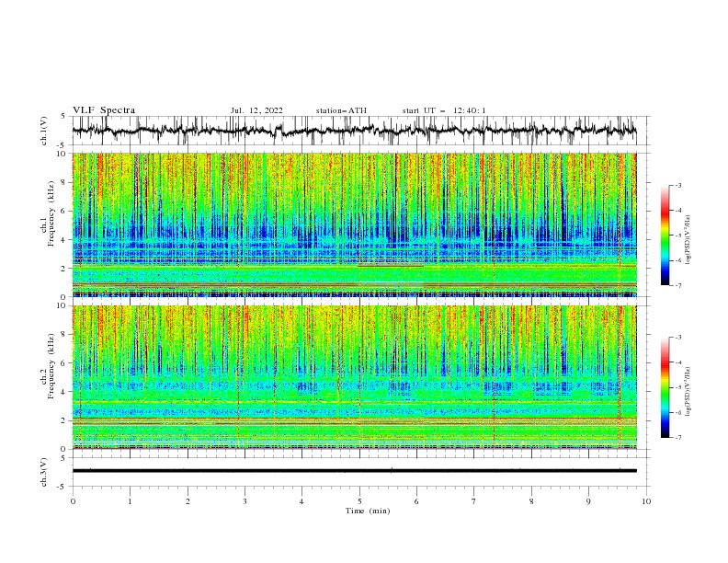Screen dimensions: 728x563
Task: Click inside the ch.2 spectrogram panel
Action: (355, 377)
